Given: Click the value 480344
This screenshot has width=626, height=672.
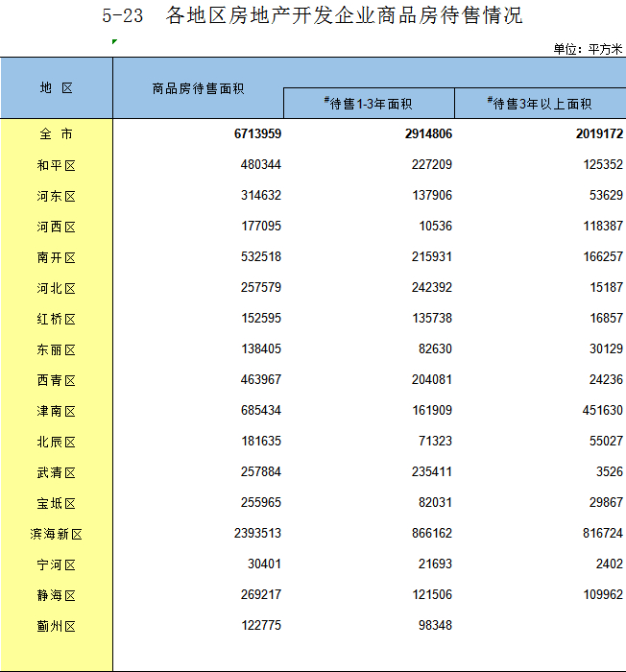Looking at the screenshot, I should click(x=261, y=164).
